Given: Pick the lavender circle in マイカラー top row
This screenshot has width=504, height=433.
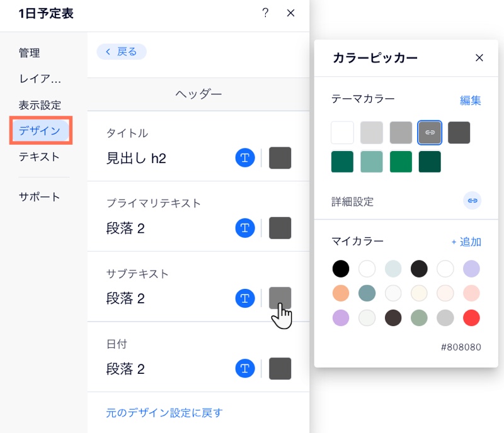Looking at the screenshot, I should [471, 269].
